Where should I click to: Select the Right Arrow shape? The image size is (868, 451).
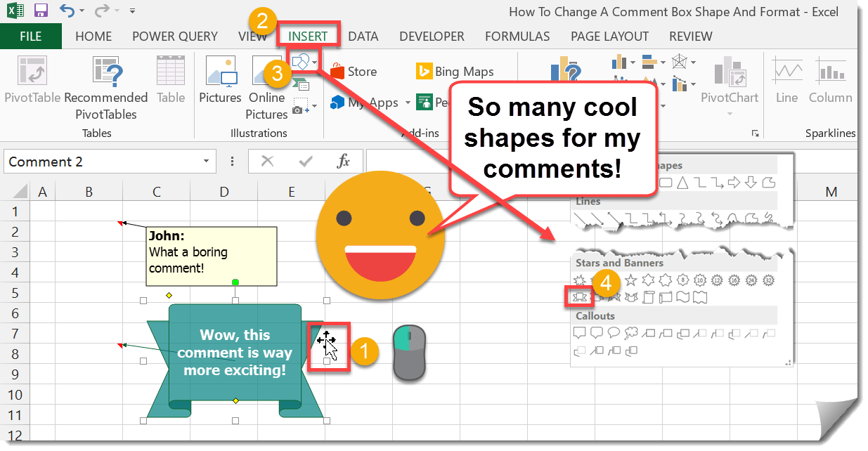pos(733,183)
